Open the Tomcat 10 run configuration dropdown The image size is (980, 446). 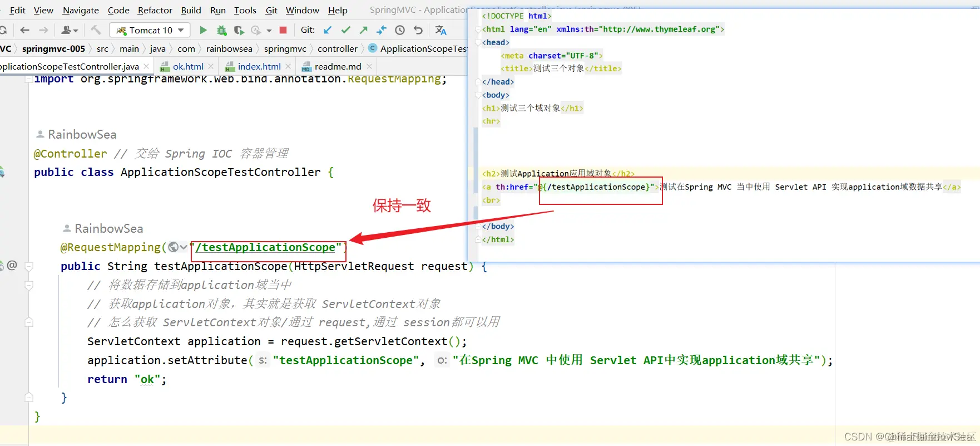click(x=150, y=30)
